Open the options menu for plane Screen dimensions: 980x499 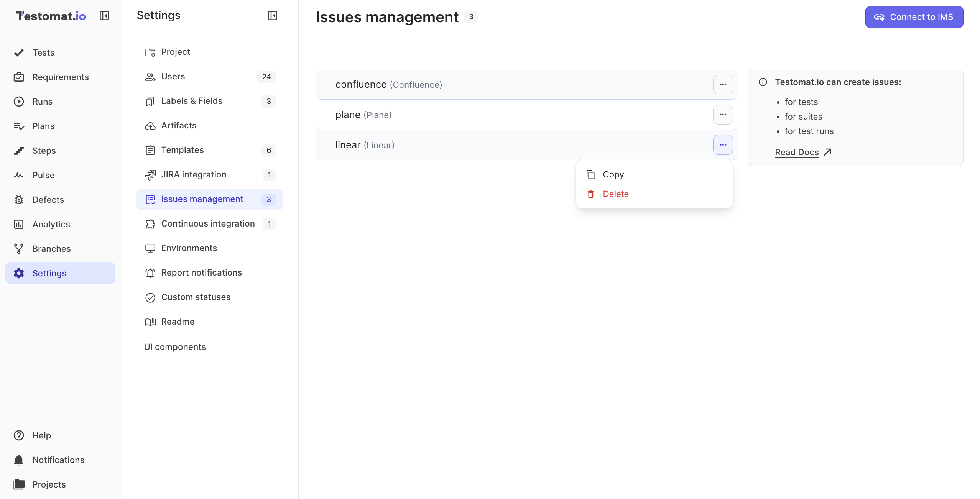pos(723,115)
